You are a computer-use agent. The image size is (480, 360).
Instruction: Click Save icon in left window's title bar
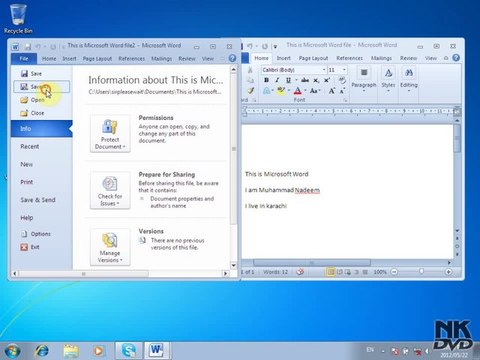tap(28, 46)
